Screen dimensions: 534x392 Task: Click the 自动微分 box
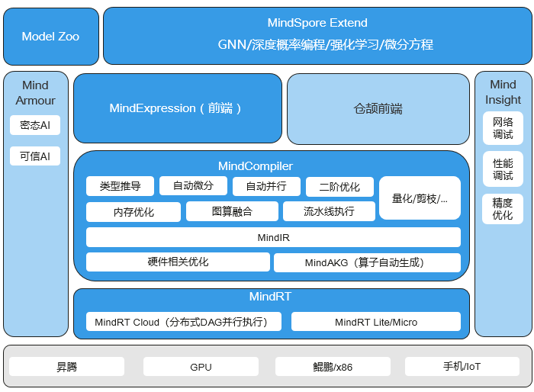point(193,185)
